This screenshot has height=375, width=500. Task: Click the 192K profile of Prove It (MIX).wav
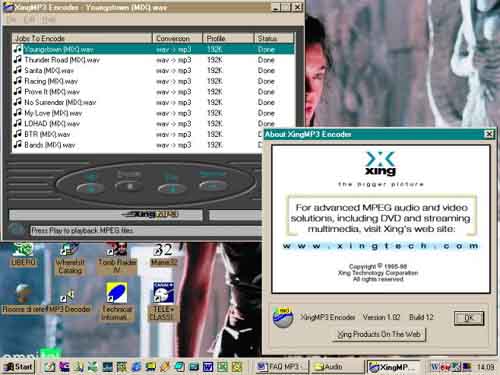pos(215,92)
